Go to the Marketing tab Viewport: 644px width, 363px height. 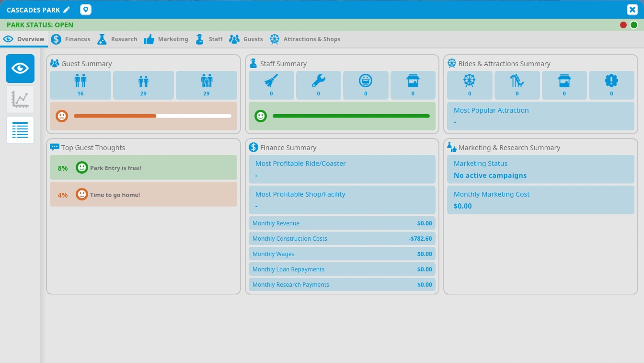[x=166, y=39]
